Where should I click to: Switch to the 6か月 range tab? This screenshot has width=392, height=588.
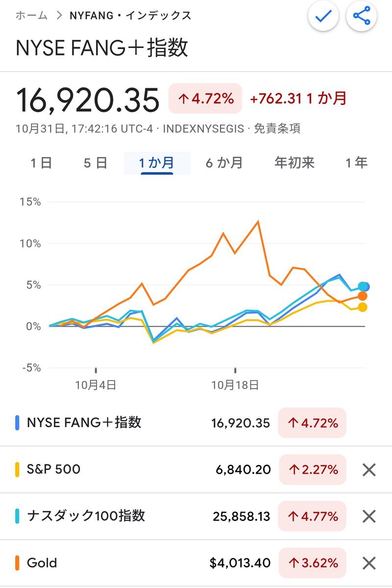point(224,163)
